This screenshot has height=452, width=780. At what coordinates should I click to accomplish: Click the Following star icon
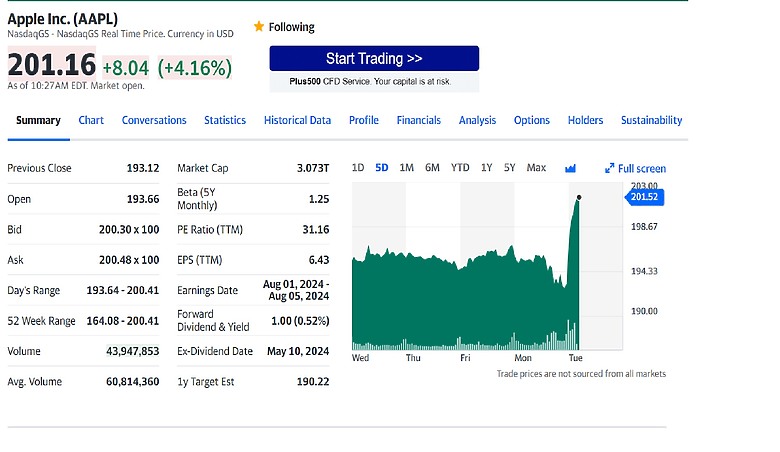[x=259, y=26]
